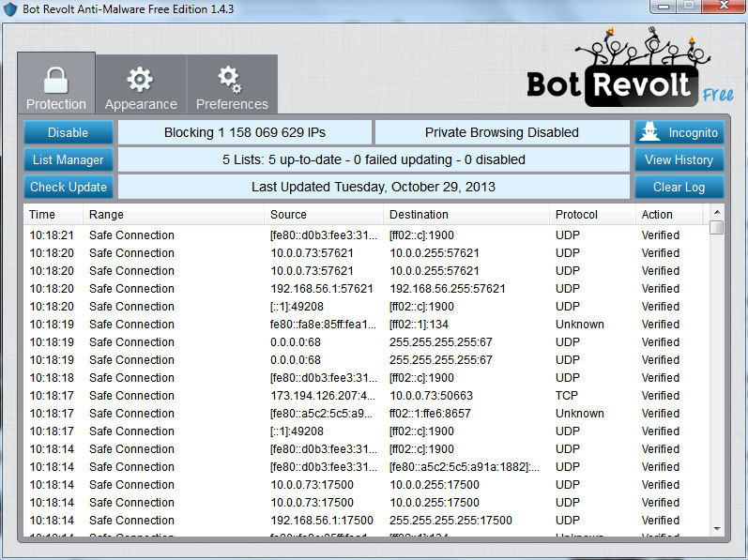748x560 pixels.
Task: Click the Check Update button
Action: tap(69, 187)
